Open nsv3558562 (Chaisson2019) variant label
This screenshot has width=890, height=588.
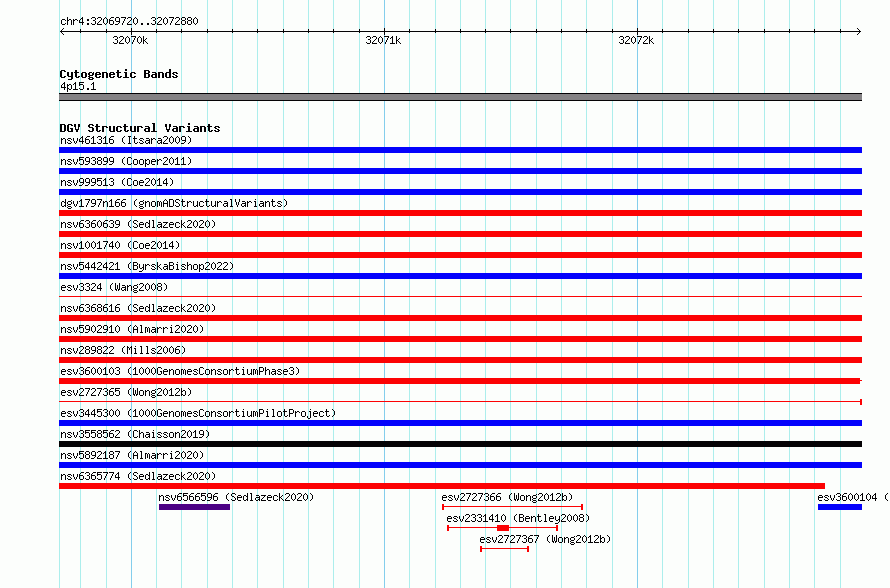(x=135, y=434)
